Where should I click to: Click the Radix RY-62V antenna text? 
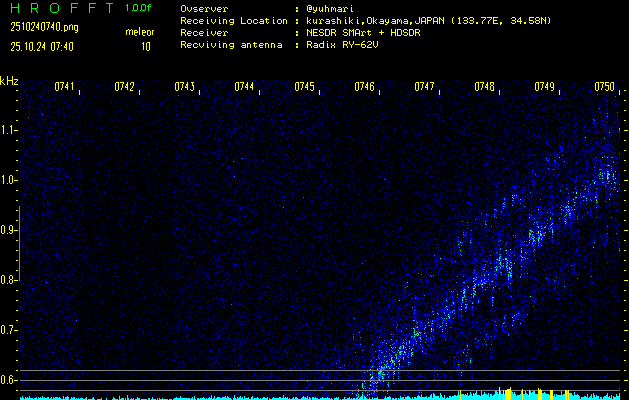pos(347,44)
